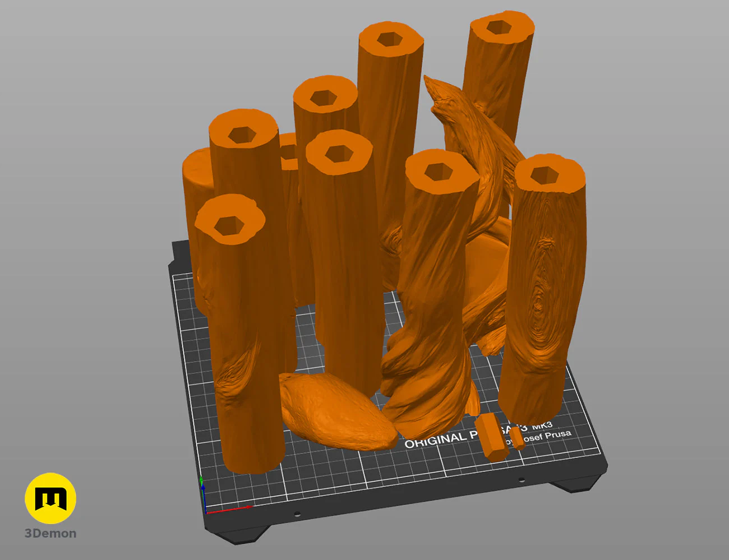Select the twisted trunk with flared root base
This screenshot has height=560, width=729.
coord(431,294)
